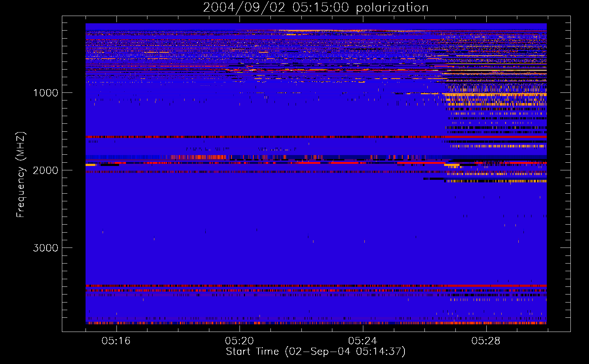The image size is (589, 364).
Task: Pick the orange striped band near 2150 MHz
Action: point(497,181)
